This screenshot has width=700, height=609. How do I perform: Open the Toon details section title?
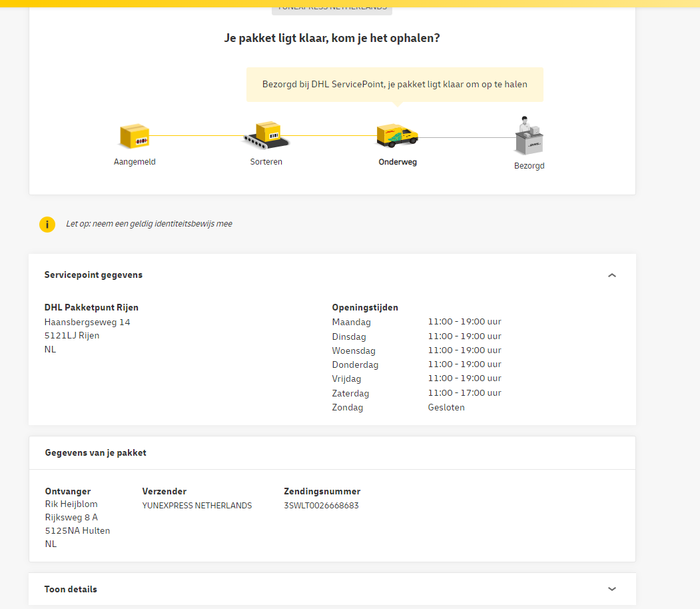[71, 589]
